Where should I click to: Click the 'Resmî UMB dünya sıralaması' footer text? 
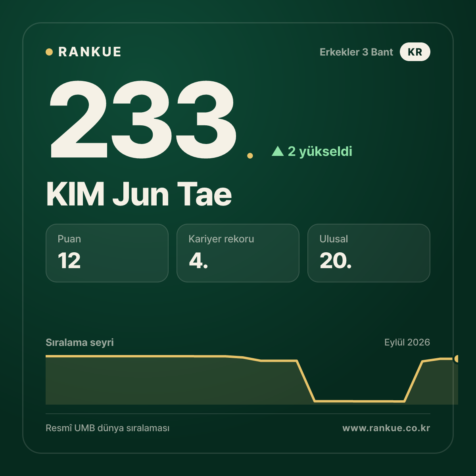point(107,428)
